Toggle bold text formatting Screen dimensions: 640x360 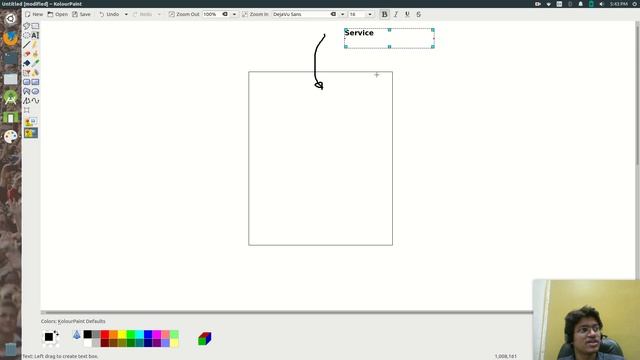384,14
